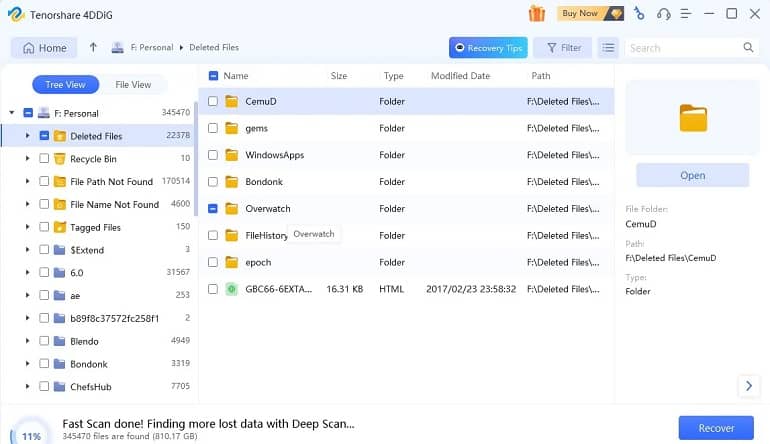Click the Recover button
Image resolution: width=770 pixels, height=444 pixels.
coord(716,428)
